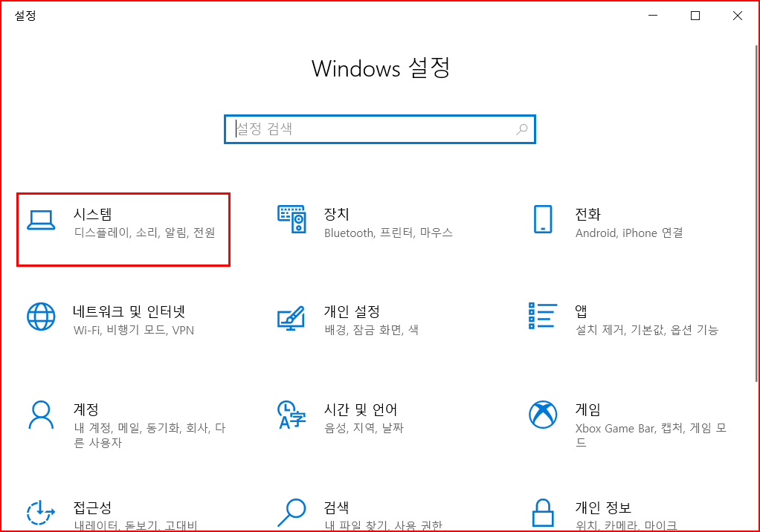Open the 개인 정보 padlock icon
Screen dimensions: 760x532
[542, 513]
